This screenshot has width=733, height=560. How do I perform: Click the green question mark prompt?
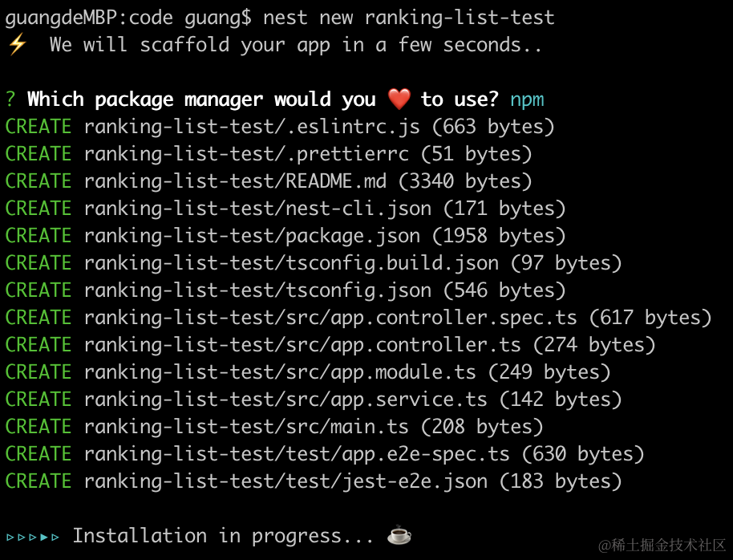click(x=10, y=99)
